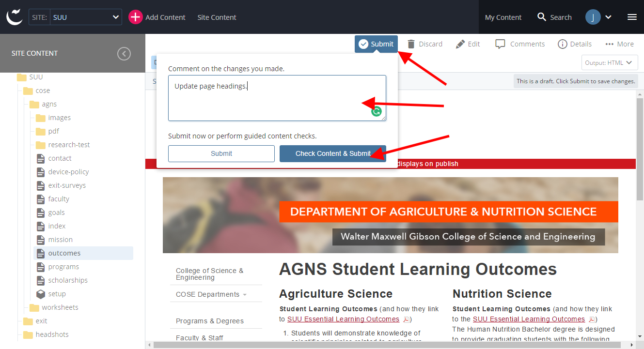Open the Site Content menu item

pos(217,17)
